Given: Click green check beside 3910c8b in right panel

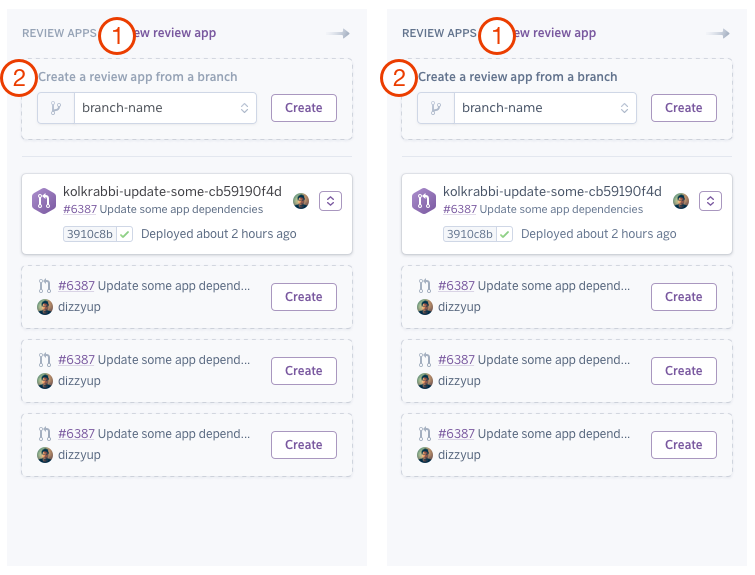Looking at the screenshot, I should tap(505, 234).
